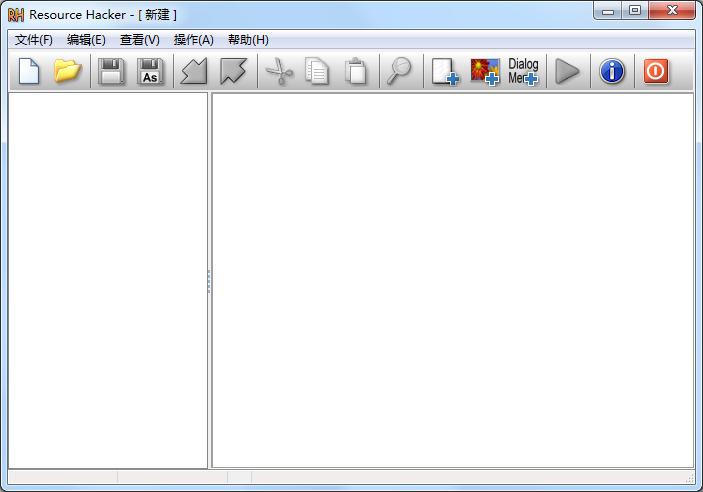Viewport: 703px width, 492px height.
Task: Click the New blank file icon
Action: (29, 71)
